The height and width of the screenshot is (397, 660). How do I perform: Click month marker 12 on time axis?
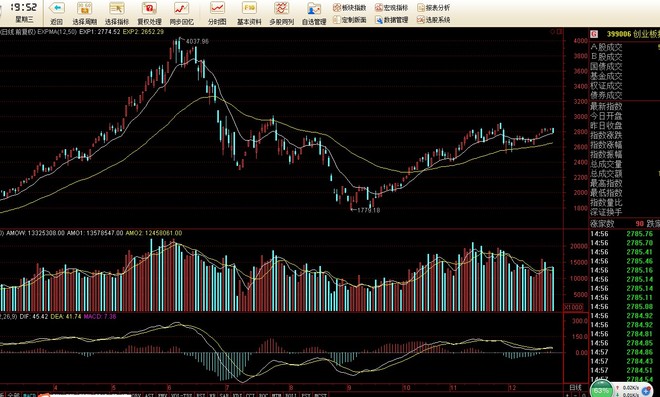512,387
